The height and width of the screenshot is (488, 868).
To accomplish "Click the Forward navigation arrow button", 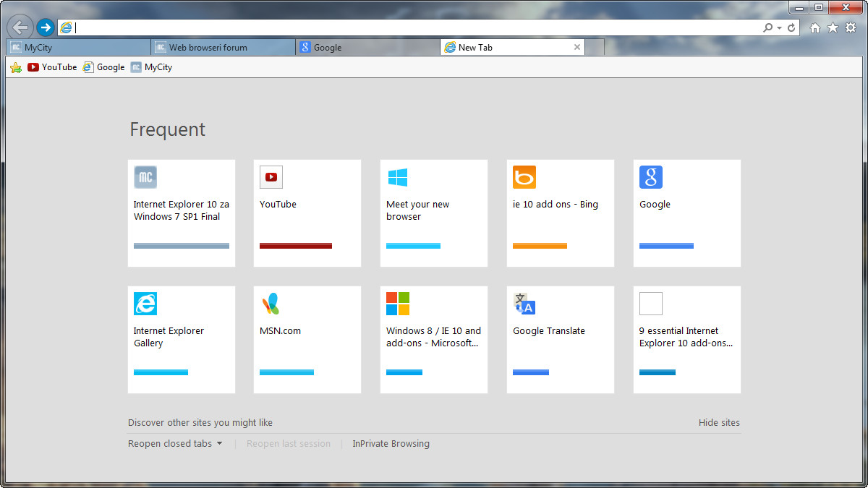I will [x=46, y=27].
